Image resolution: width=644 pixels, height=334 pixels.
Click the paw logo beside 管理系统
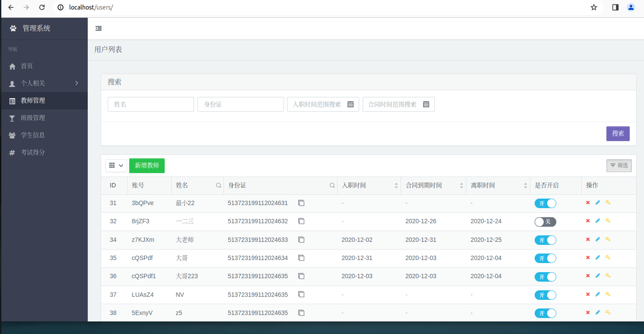pyautogui.click(x=13, y=29)
